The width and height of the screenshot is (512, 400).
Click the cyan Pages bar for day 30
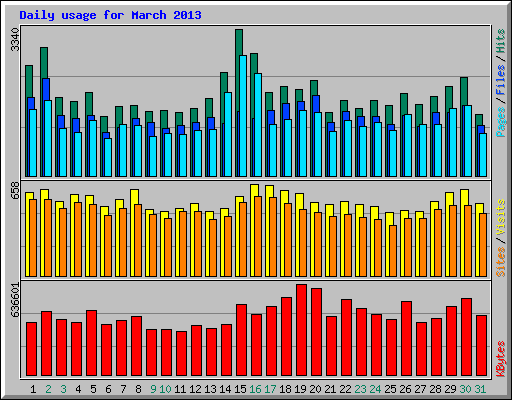[468, 141]
